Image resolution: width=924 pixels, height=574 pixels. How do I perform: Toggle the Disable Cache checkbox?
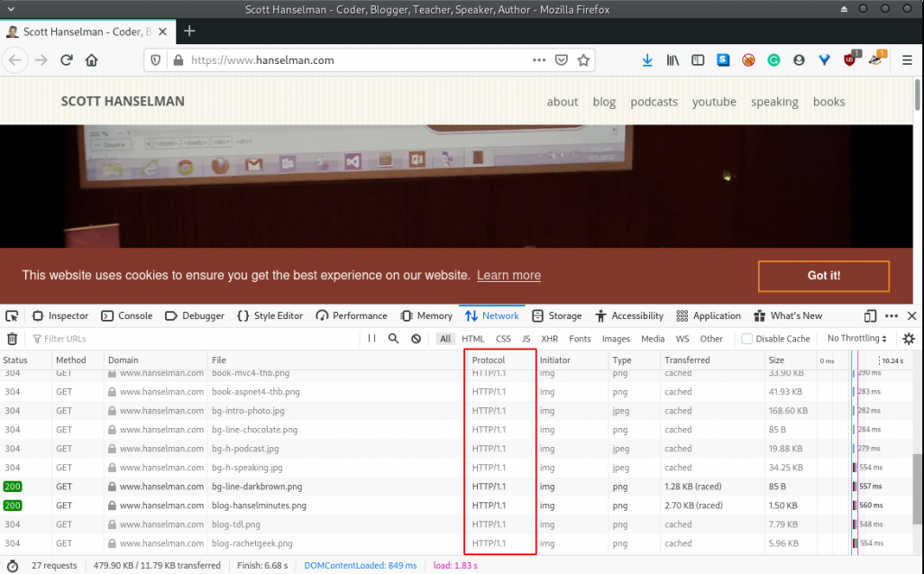pyautogui.click(x=747, y=339)
